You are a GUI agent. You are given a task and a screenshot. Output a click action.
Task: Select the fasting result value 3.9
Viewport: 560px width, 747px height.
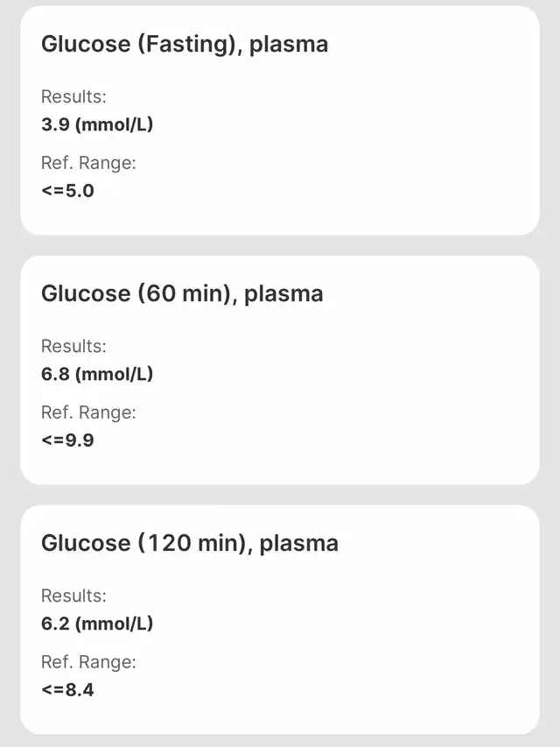[54, 124]
